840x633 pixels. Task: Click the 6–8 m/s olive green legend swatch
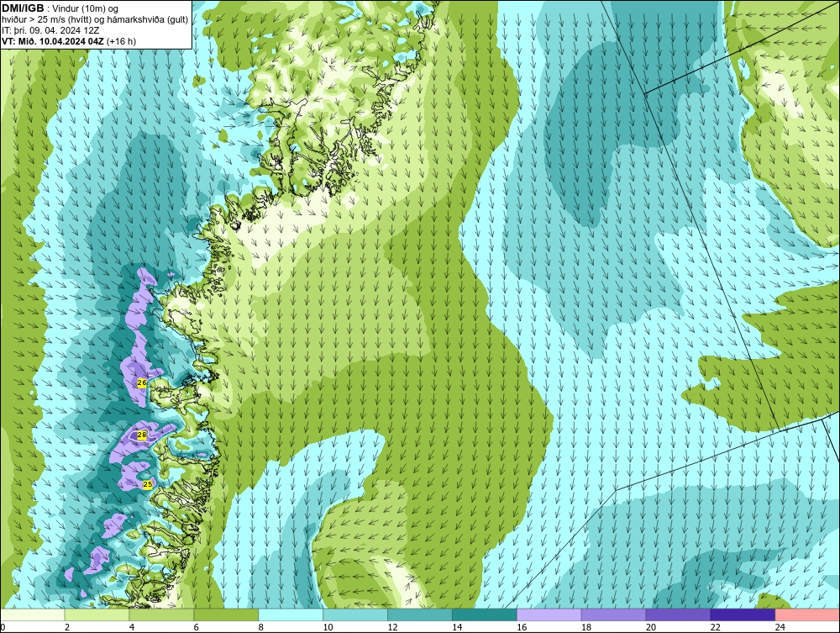point(226,615)
